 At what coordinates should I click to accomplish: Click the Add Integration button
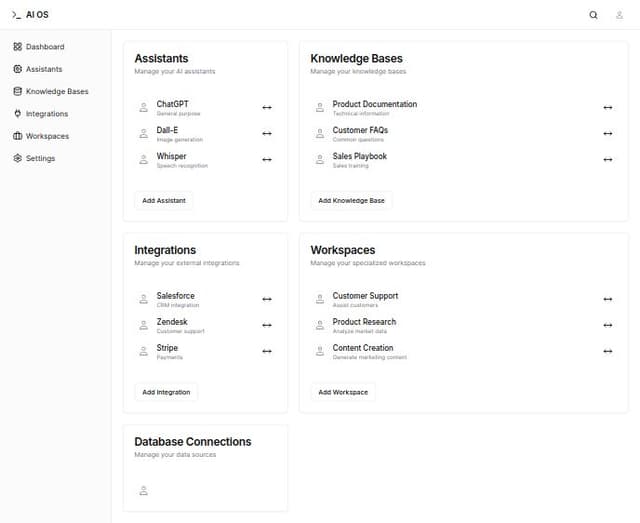(x=166, y=392)
